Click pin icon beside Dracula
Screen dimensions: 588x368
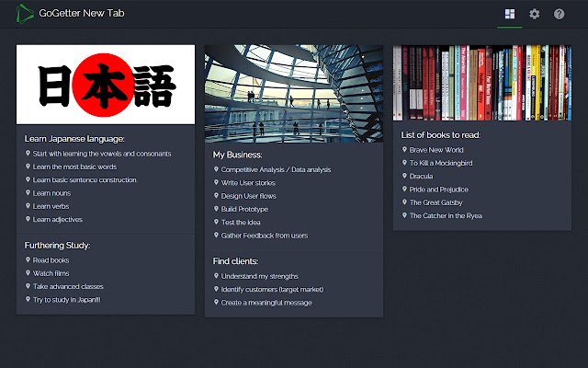404,176
